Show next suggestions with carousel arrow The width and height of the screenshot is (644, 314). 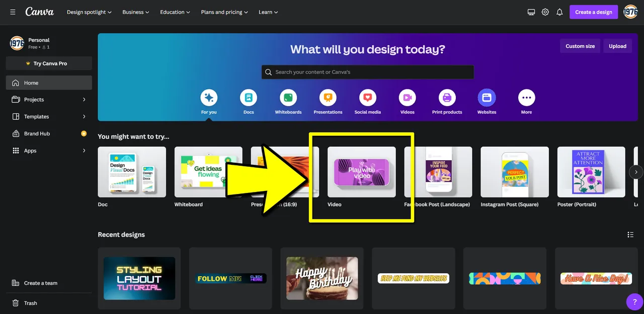(636, 172)
